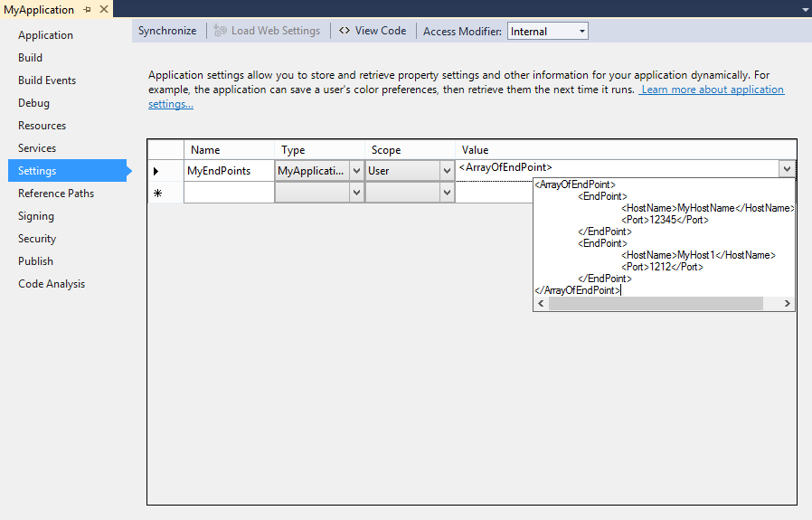812x520 pixels.
Task: Go to the Debug page
Action: 33,102
